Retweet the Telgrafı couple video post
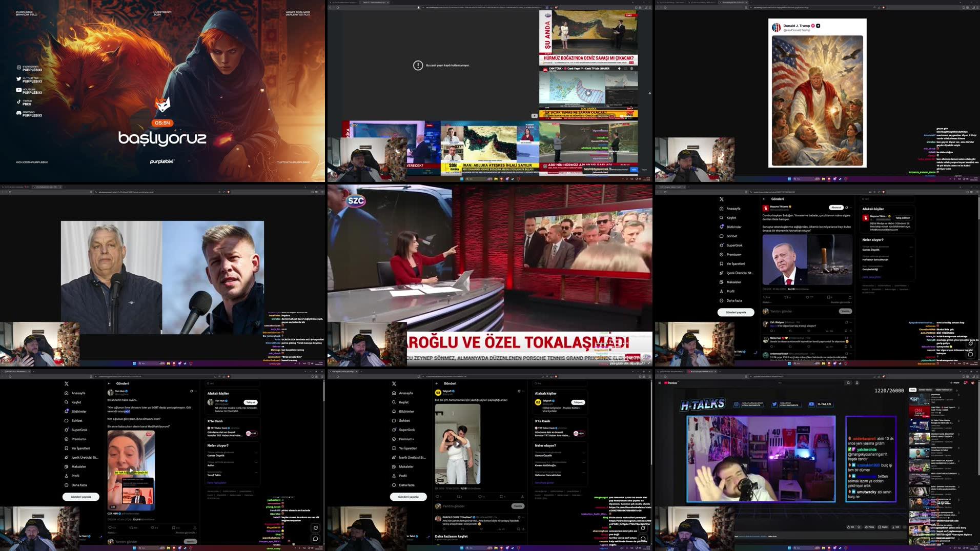The height and width of the screenshot is (551, 980). point(459,496)
